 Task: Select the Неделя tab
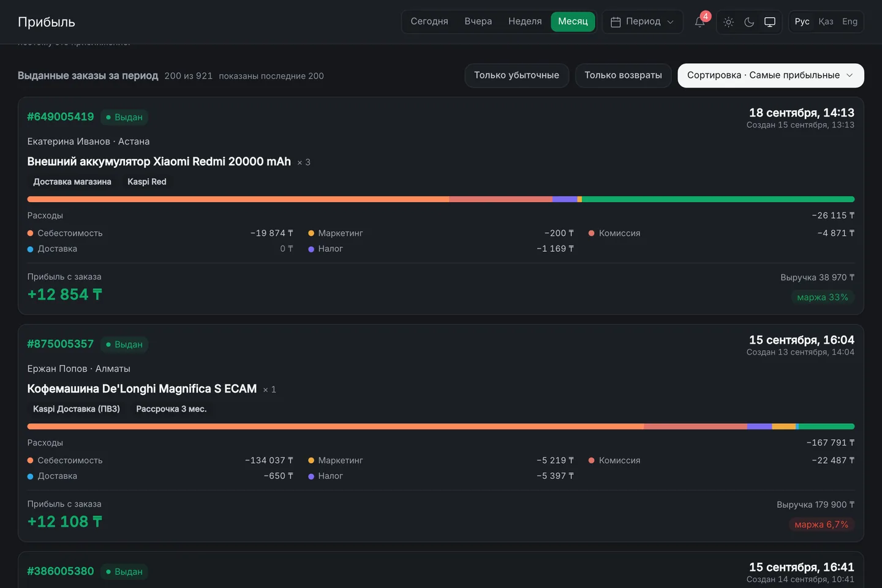pyautogui.click(x=525, y=21)
